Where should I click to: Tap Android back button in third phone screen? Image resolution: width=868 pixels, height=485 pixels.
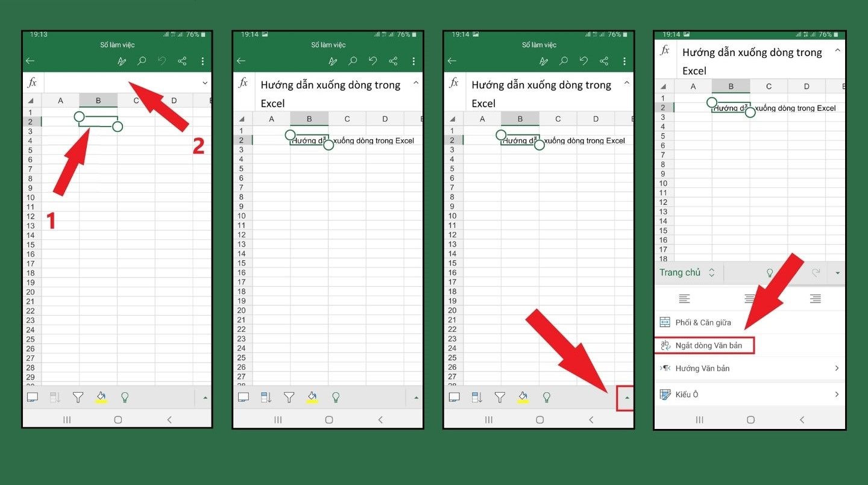[x=591, y=419]
